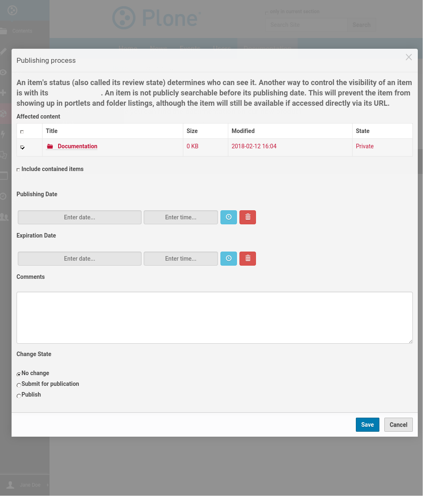This screenshot has height=504, width=431.
Task: Open the Documentation link in Affected content
Action: pyautogui.click(x=77, y=146)
